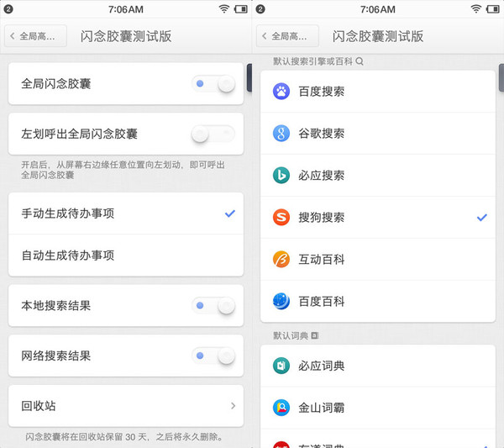Click the 互动百科 orange icon

click(x=281, y=260)
